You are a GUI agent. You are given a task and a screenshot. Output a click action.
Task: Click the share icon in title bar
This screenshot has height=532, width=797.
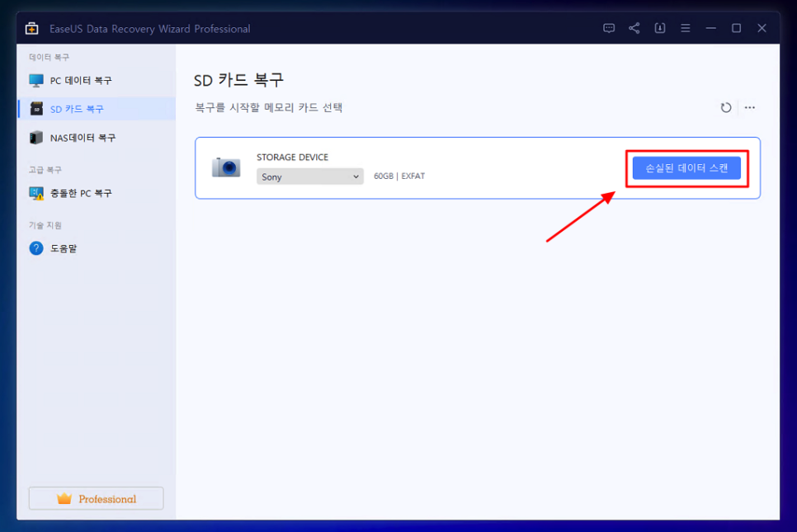pos(634,28)
